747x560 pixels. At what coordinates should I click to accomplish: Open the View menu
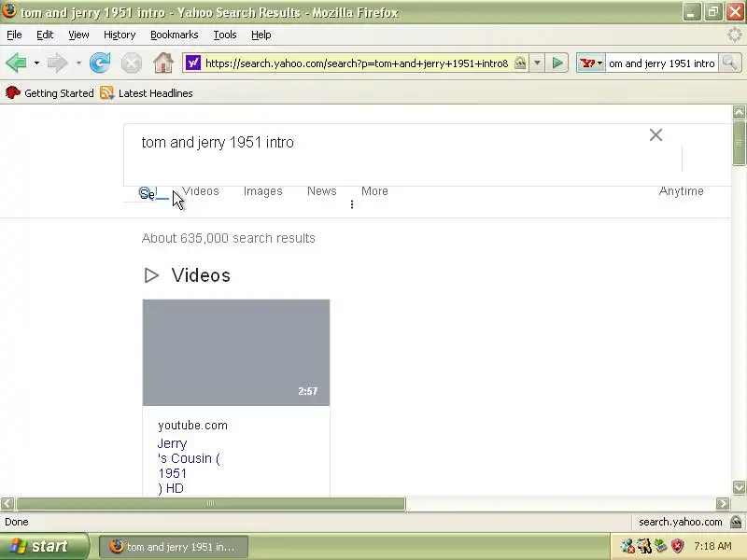[78, 35]
